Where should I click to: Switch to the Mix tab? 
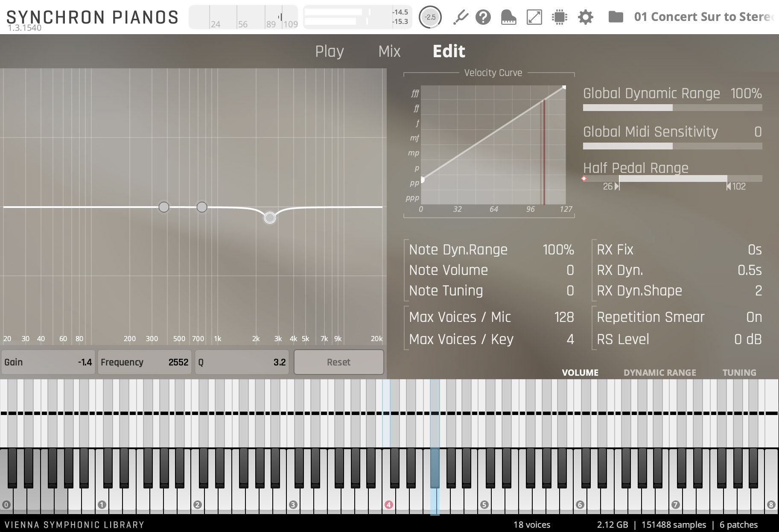[x=389, y=51]
